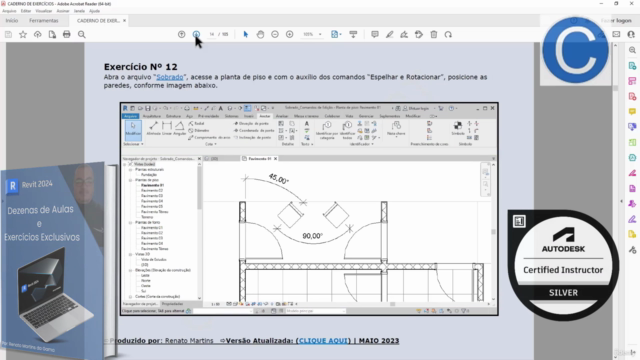Open the teal Export PDF tool
Viewport: 640px width, 360px height.
pos(632,66)
